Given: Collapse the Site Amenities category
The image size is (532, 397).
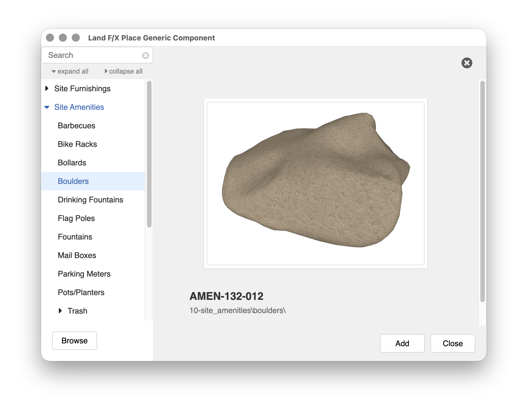Looking at the screenshot, I should 47,107.
